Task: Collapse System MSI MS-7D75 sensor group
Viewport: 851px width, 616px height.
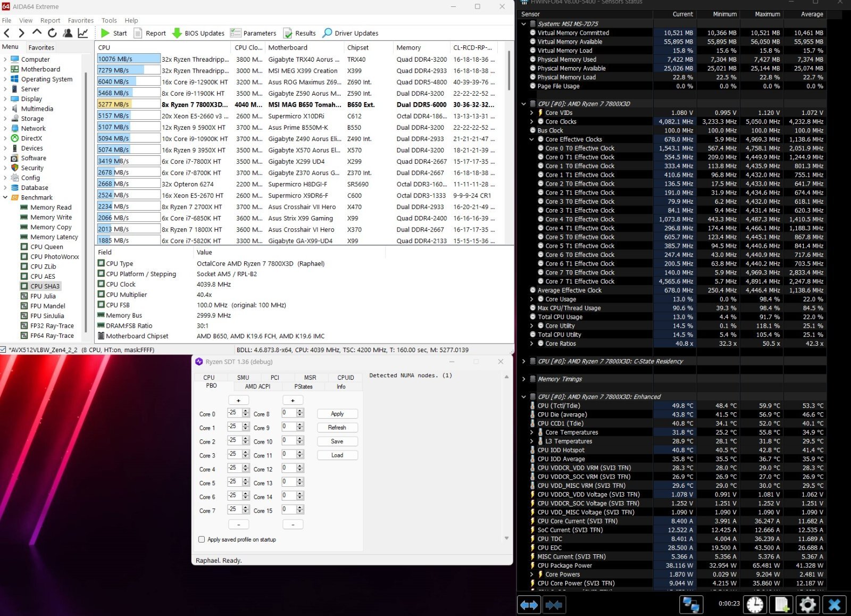Action: click(x=524, y=24)
